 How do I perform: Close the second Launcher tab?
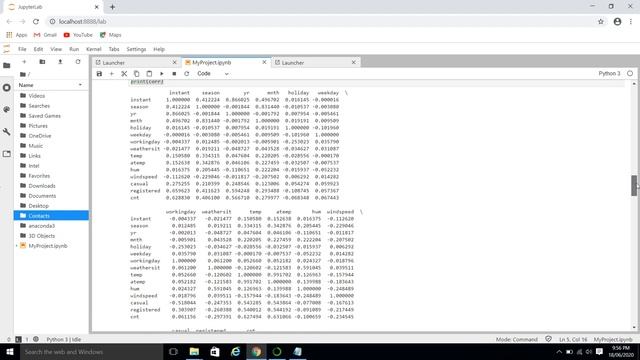coord(353,62)
